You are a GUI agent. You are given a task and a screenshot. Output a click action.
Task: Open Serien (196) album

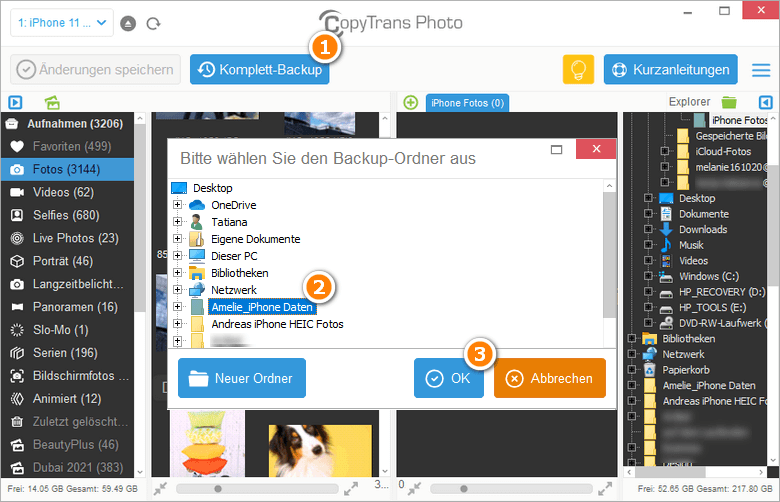coord(67,353)
